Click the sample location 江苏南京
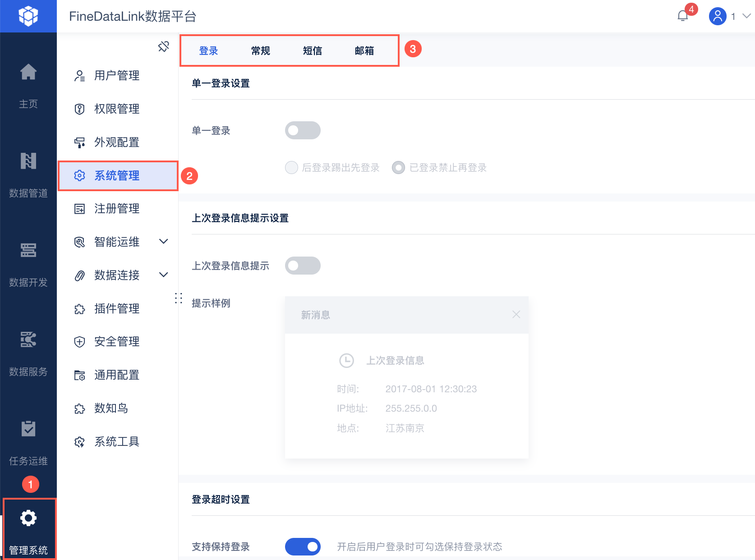This screenshot has width=755, height=560. click(x=405, y=428)
